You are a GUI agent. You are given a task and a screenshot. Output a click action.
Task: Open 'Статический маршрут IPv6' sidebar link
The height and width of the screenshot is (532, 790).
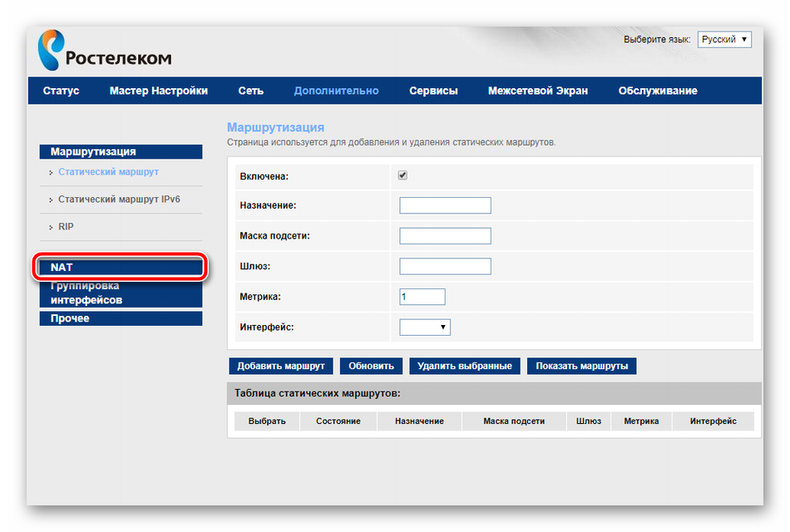(x=119, y=199)
